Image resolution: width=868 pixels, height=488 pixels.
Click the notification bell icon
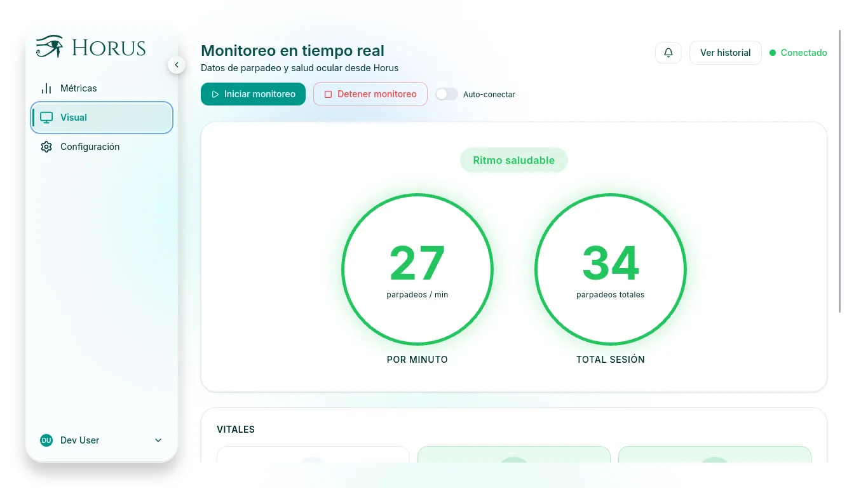tap(668, 53)
